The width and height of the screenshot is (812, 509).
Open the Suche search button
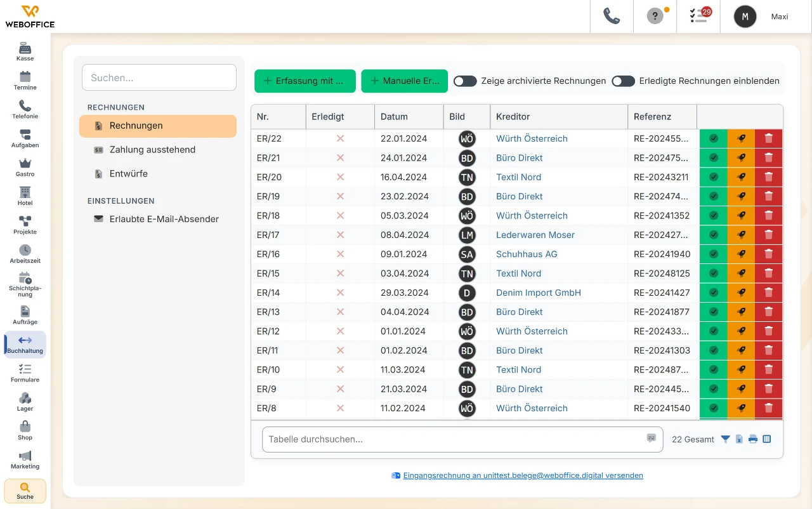point(25,491)
